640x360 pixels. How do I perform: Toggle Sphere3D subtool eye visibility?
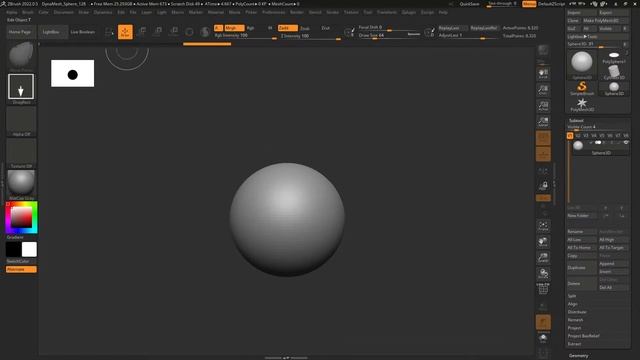pyautogui.click(x=626, y=142)
